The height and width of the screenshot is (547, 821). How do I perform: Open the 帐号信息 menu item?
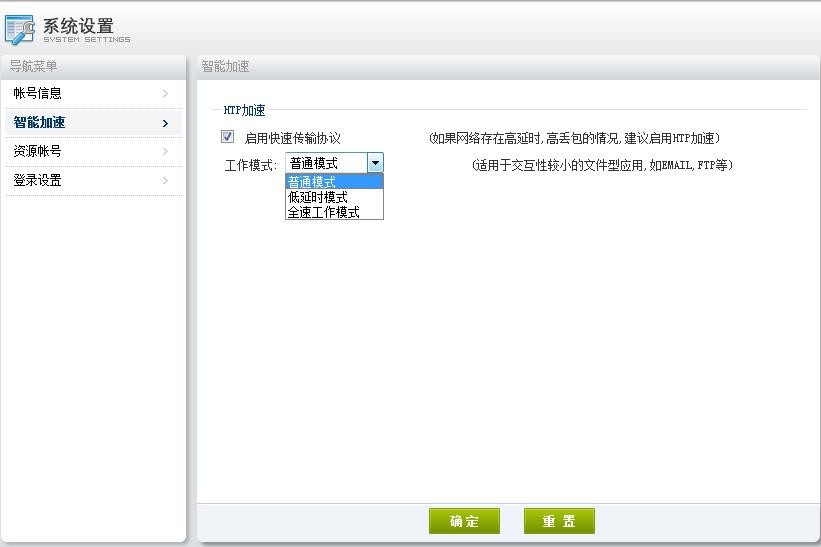38,94
